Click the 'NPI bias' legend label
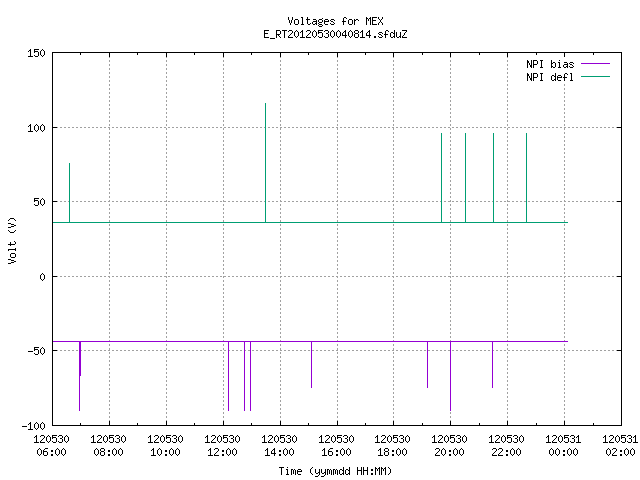Screen dimensions: 640x480 click(x=550, y=64)
